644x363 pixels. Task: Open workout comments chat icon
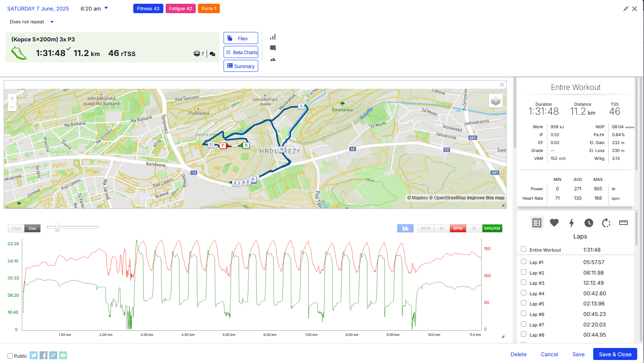[x=212, y=54]
